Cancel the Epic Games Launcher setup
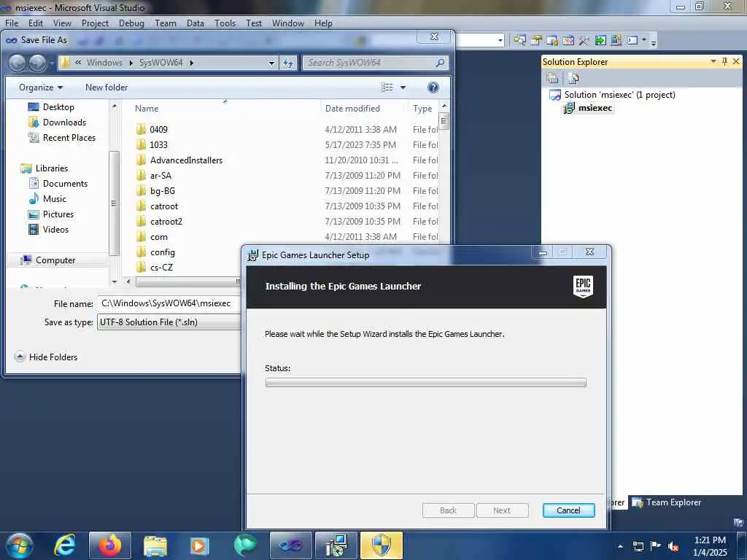 [568, 510]
